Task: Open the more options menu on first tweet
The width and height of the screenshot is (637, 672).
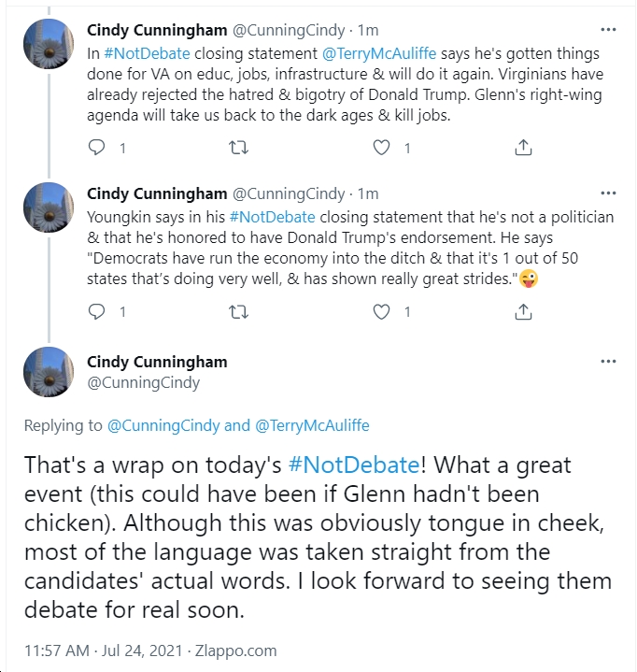Action: [x=608, y=30]
